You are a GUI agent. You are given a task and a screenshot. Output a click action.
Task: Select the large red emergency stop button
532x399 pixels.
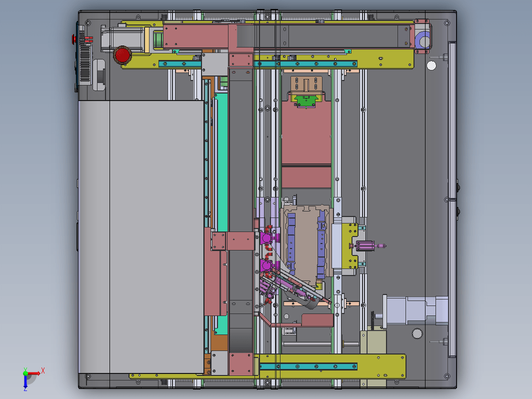122,55
